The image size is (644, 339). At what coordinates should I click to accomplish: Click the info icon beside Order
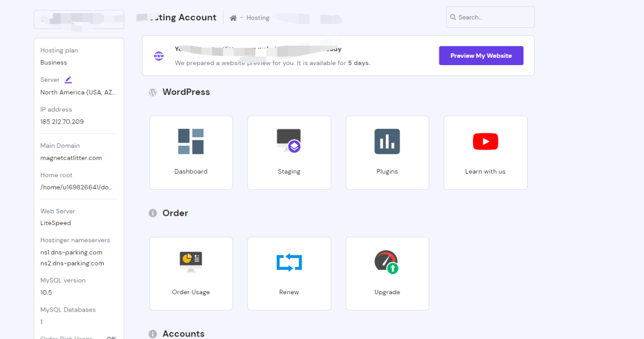(x=153, y=213)
